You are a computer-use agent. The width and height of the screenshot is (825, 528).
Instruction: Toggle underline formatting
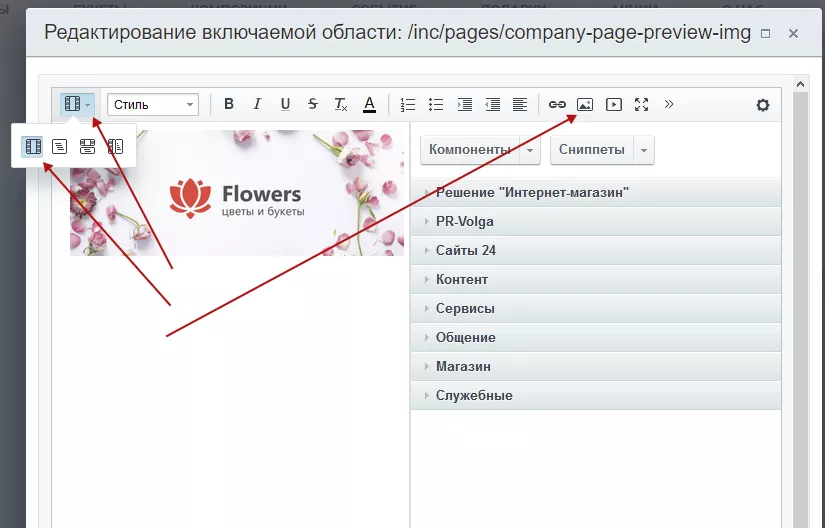[x=285, y=104]
